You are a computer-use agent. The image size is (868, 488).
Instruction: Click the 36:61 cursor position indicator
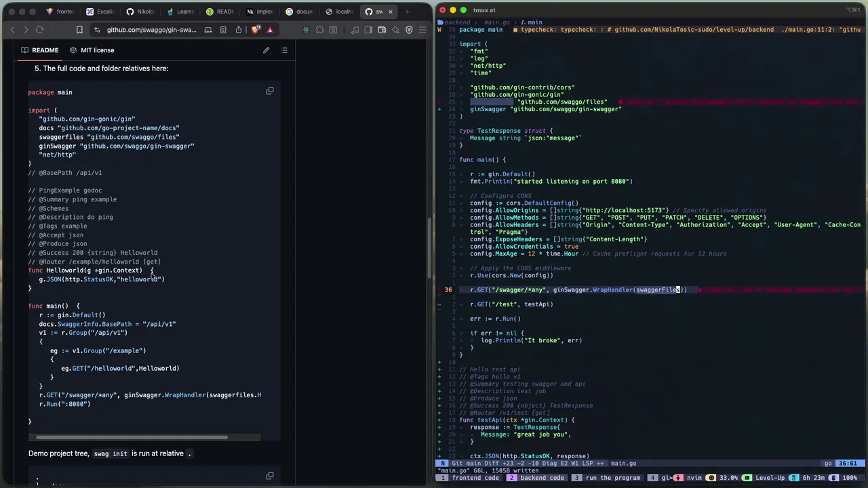(x=850, y=464)
